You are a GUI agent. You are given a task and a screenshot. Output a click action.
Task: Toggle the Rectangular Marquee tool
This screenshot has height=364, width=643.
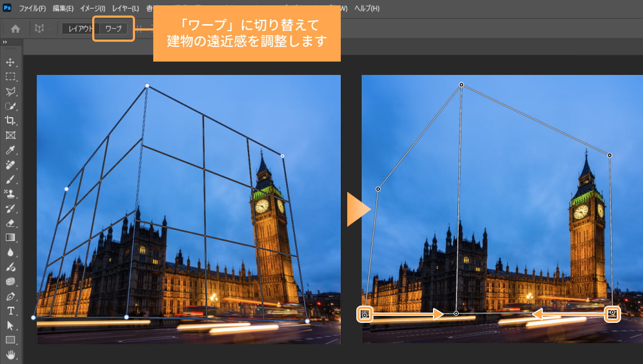point(10,76)
